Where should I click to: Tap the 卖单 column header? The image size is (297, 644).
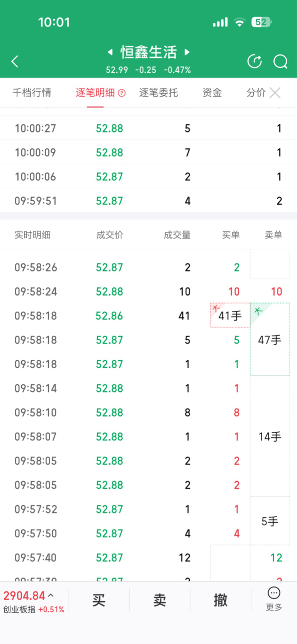[273, 235]
